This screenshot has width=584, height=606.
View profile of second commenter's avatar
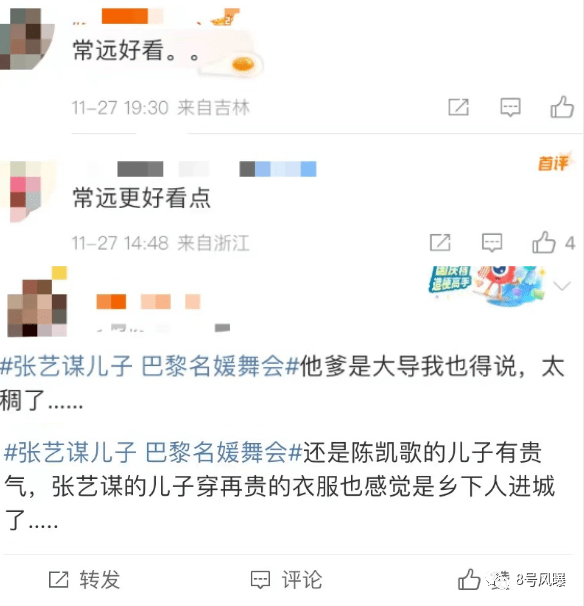pyautogui.click(x=26, y=191)
